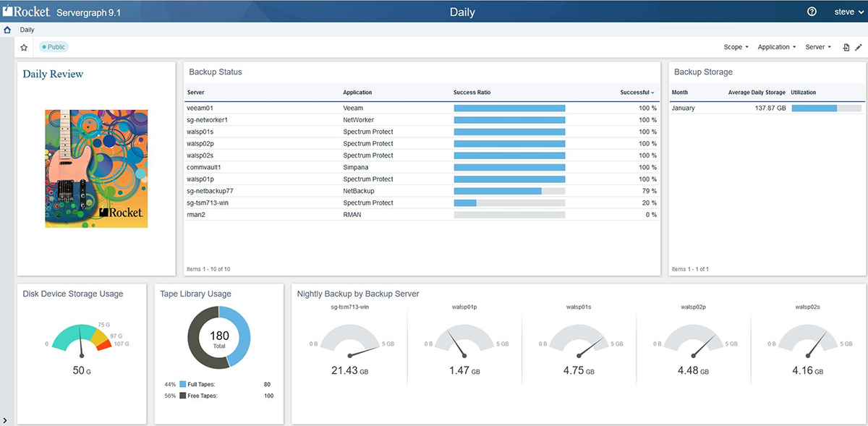Sort by Average Daily Storage column
Screen dimensions: 868x426
[757, 93]
